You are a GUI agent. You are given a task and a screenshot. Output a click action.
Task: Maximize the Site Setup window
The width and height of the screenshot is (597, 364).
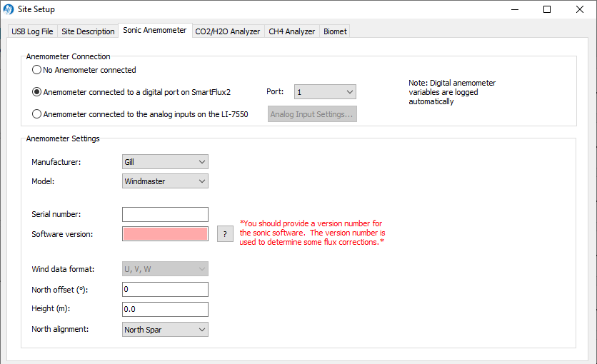click(547, 9)
